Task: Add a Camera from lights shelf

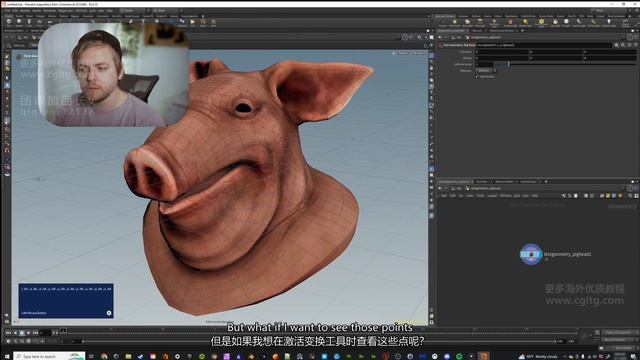Action: point(442,23)
